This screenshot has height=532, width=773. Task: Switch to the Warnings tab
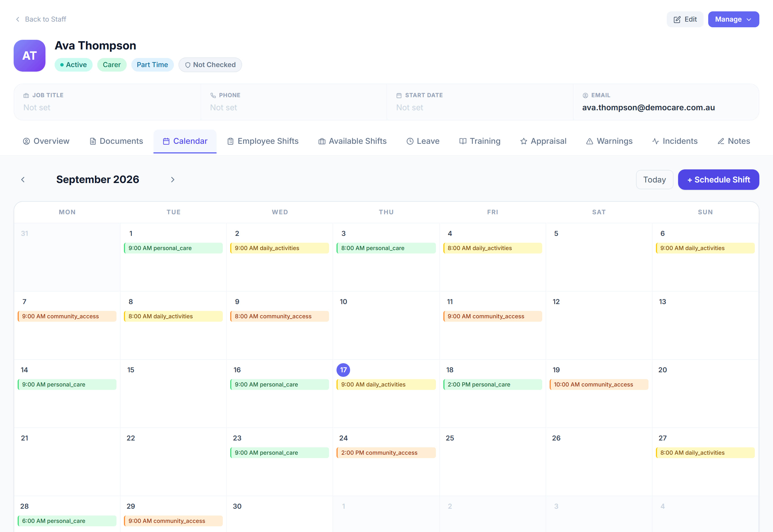(609, 141)
